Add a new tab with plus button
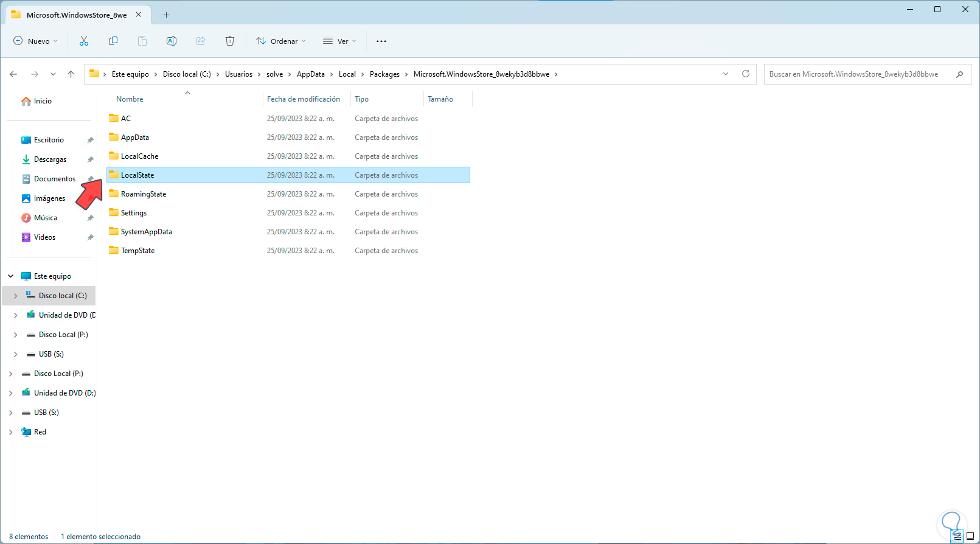 point(166,15)
